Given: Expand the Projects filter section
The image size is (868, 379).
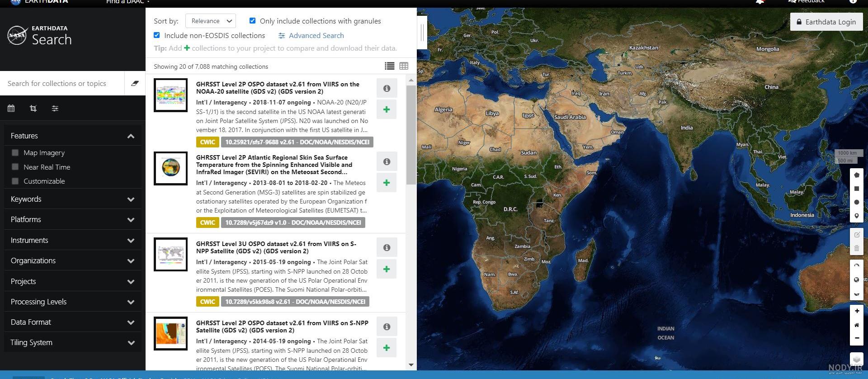Looking at the screenshot, I should pos(72,281).
